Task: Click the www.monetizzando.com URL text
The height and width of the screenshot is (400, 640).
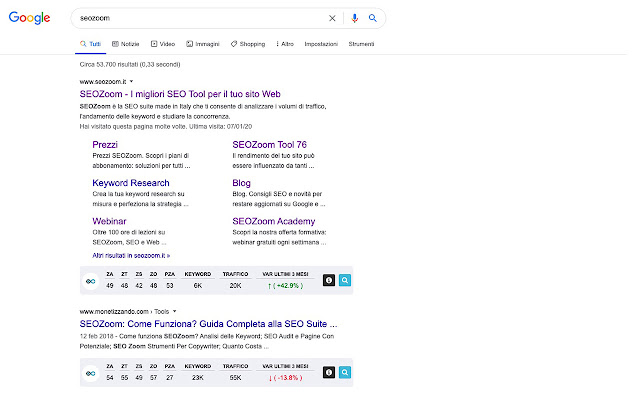Action: pos(114,311)
